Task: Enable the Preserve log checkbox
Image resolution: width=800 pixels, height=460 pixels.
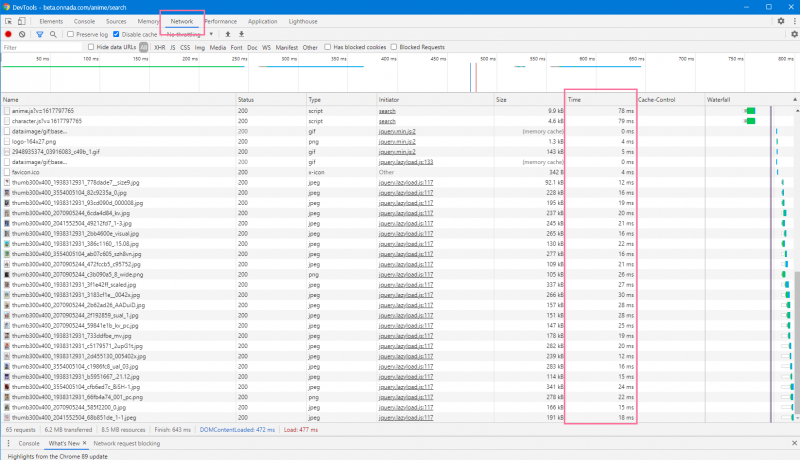Action: [69, 34]
